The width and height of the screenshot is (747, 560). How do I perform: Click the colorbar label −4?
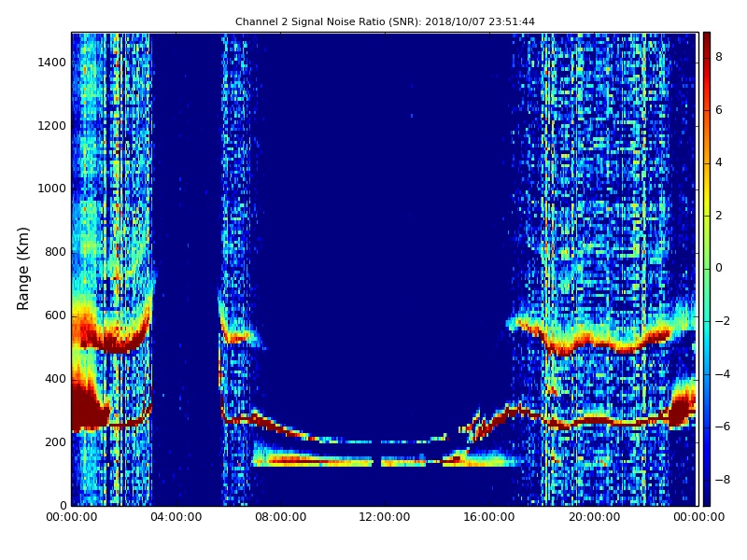[x=722, y=374]
